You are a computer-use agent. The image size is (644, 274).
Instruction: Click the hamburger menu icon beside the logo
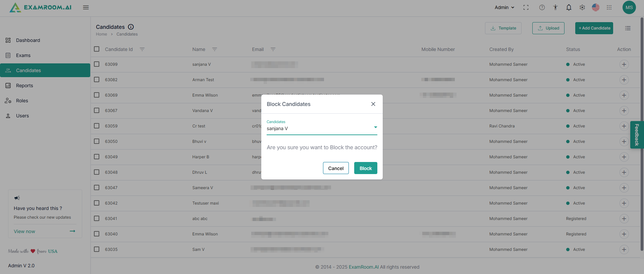(86, 7)
